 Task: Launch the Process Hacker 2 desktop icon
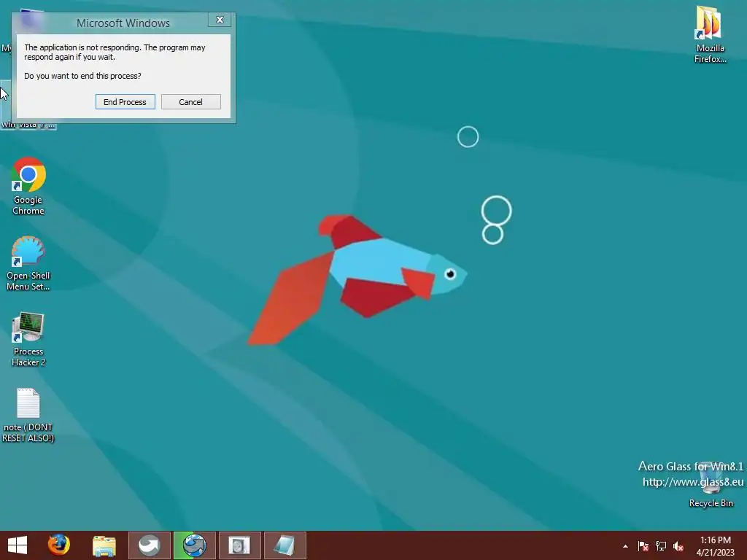click(x=28, y=338)
